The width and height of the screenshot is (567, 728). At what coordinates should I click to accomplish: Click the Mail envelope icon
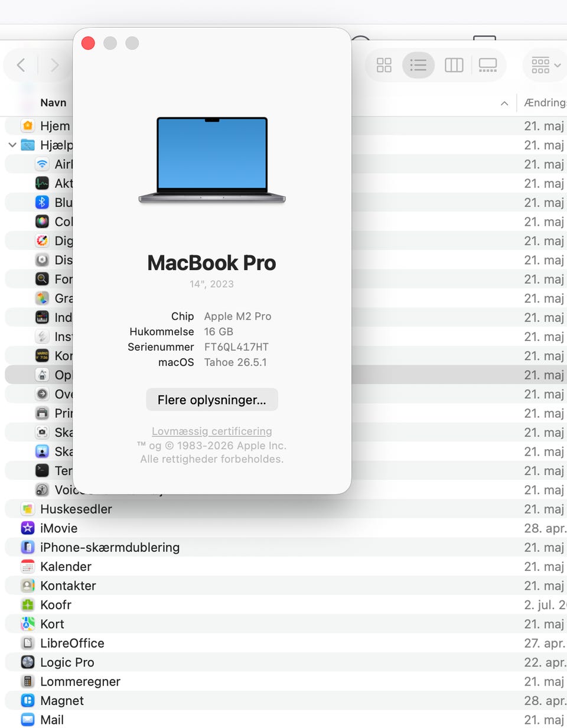click(x=27, y=719)
